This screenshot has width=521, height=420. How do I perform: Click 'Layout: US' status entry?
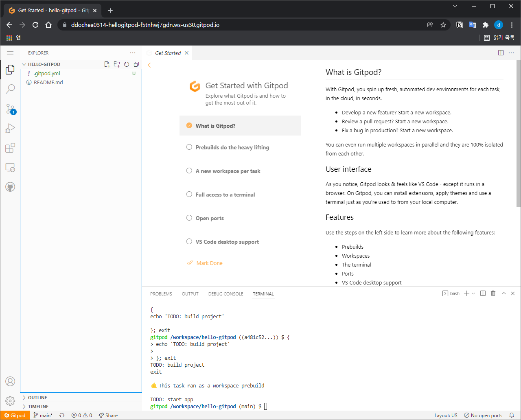tap(446, 416)
